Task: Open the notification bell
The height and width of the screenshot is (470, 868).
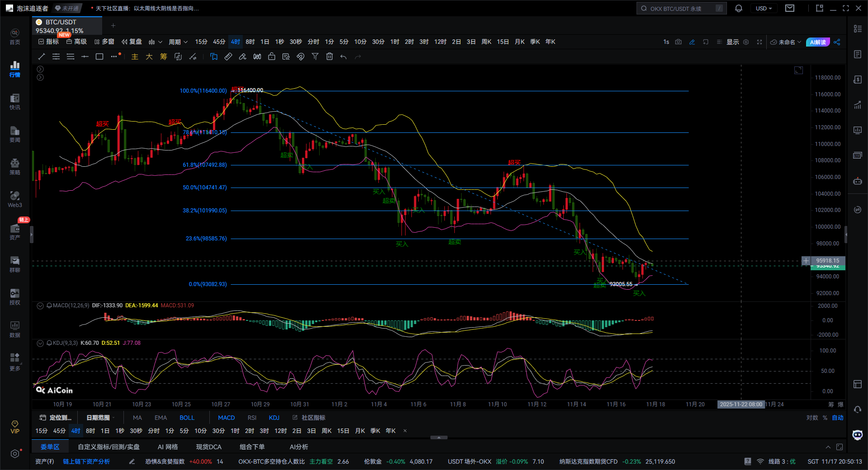Action: 739,9
